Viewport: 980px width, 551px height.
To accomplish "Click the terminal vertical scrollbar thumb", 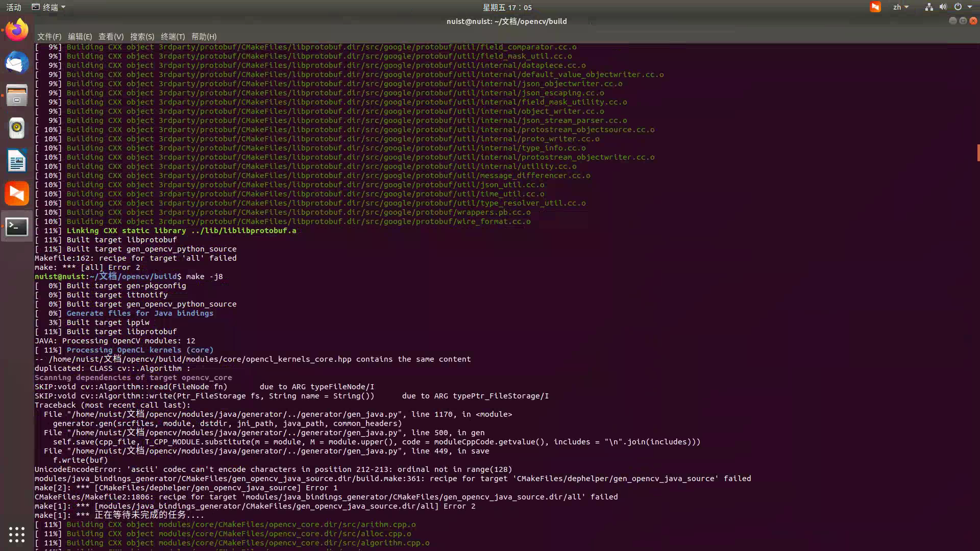I will [x=978, y=153].
